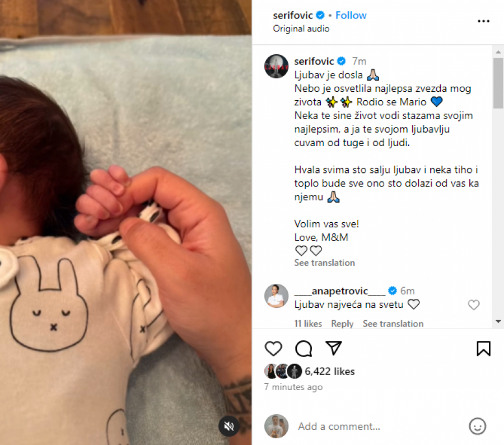Viewport: 504px width, 445px height.
Task: Reply to anapetrovic's comment
Action: coord(342,324)
